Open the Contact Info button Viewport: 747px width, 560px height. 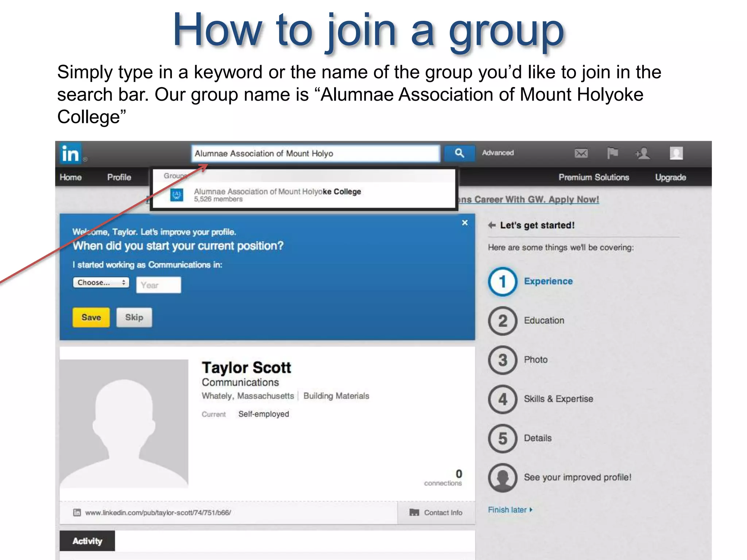point(436,513)
